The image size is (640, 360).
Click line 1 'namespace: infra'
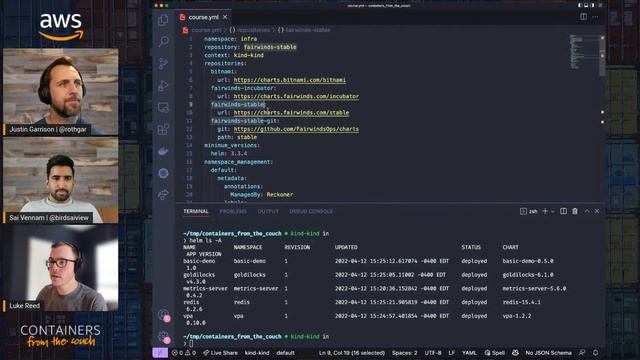click(x=231, y=39)
